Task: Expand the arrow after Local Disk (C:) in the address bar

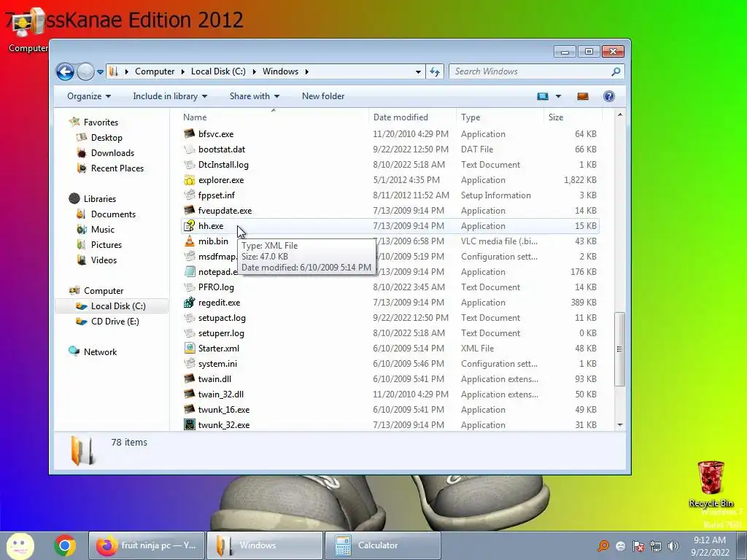Action: coord(254,71)
